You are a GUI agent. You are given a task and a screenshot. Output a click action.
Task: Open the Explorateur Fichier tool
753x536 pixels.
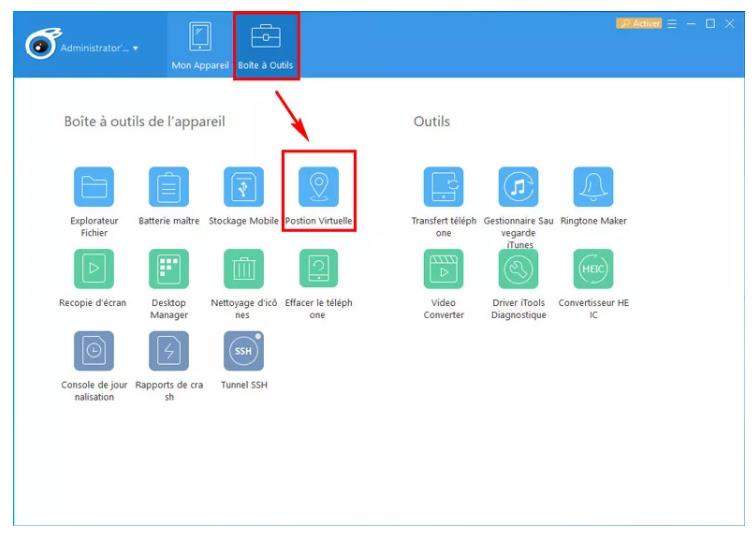pos(94,187)
